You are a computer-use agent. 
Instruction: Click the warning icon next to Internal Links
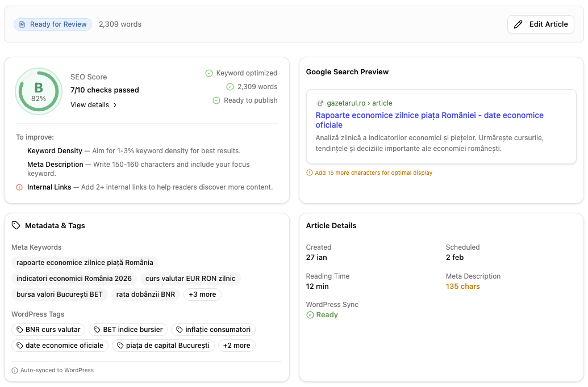pyautogui.click(x=20, y=187)
